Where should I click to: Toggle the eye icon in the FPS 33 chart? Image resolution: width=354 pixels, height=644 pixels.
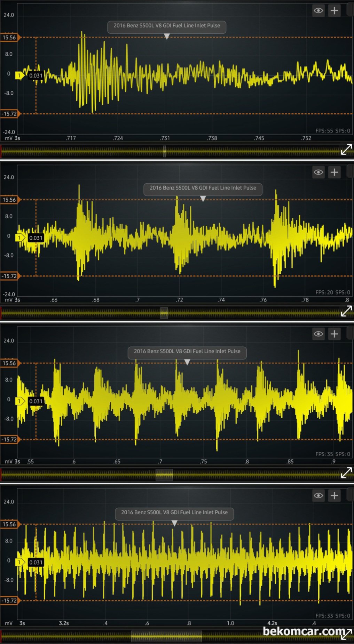pos(318,496)
